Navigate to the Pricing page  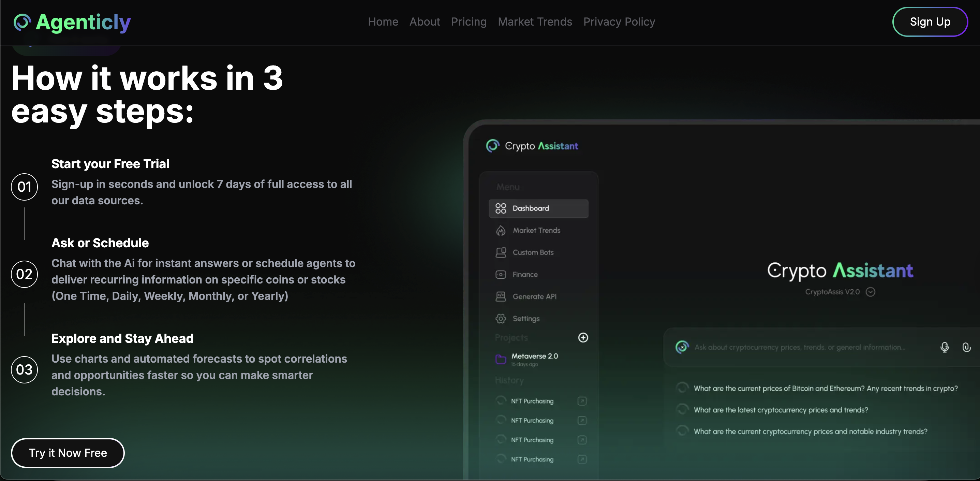coord(469,22)
